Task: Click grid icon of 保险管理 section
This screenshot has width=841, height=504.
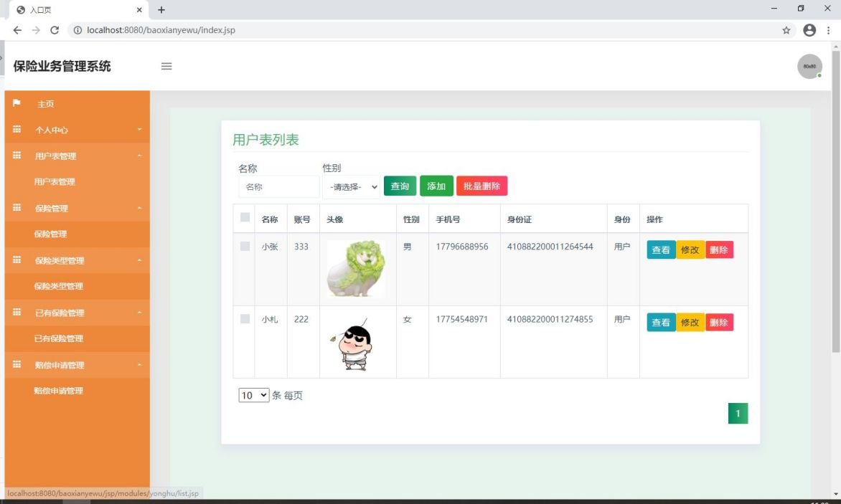Action: 17,207
